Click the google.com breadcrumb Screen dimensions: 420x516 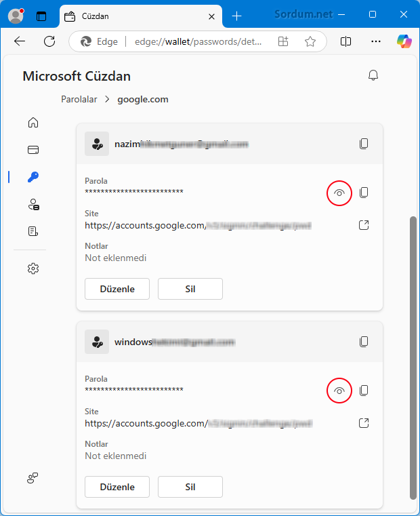pyautogui.click(x=143, y=100)
